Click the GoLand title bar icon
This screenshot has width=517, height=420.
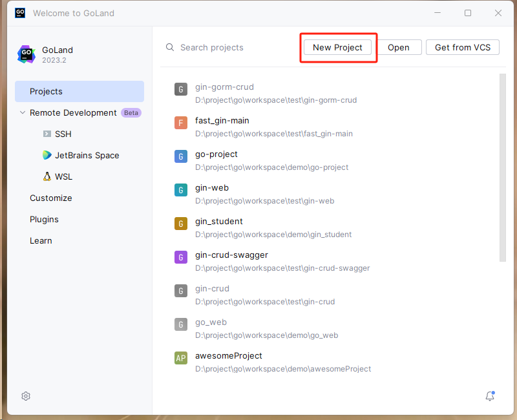click(20, 13)
